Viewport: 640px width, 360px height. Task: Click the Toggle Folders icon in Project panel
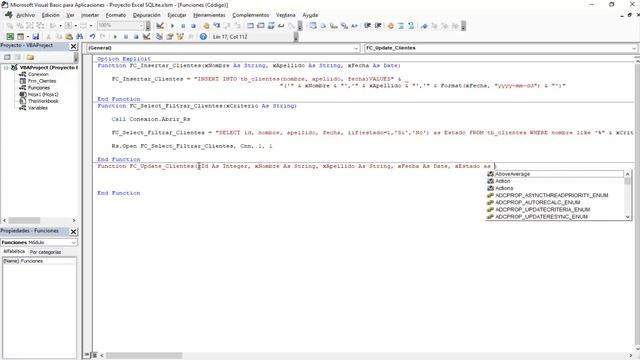click(30, 57)
